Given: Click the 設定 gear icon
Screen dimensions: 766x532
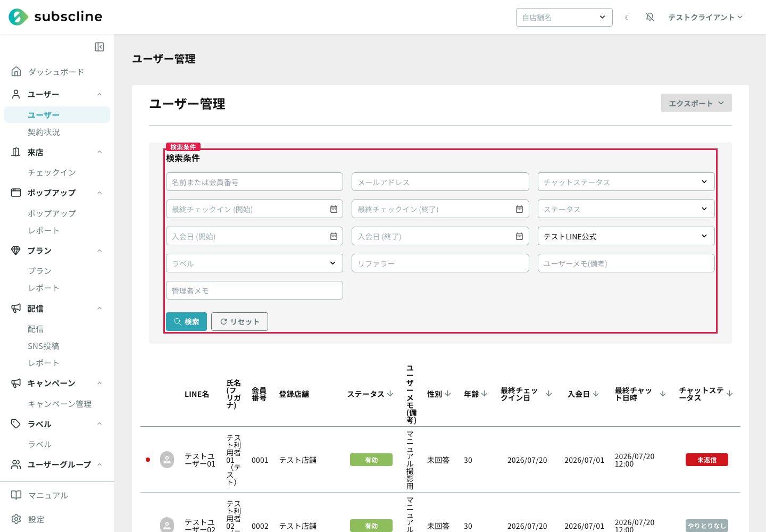Looking at the screenshot, I should coord(16,519).
